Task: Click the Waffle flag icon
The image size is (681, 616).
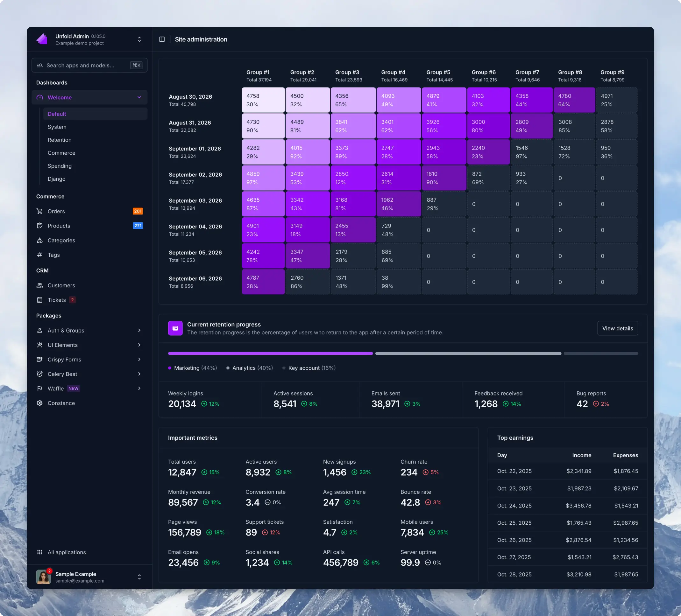Action: click(39, 388)
